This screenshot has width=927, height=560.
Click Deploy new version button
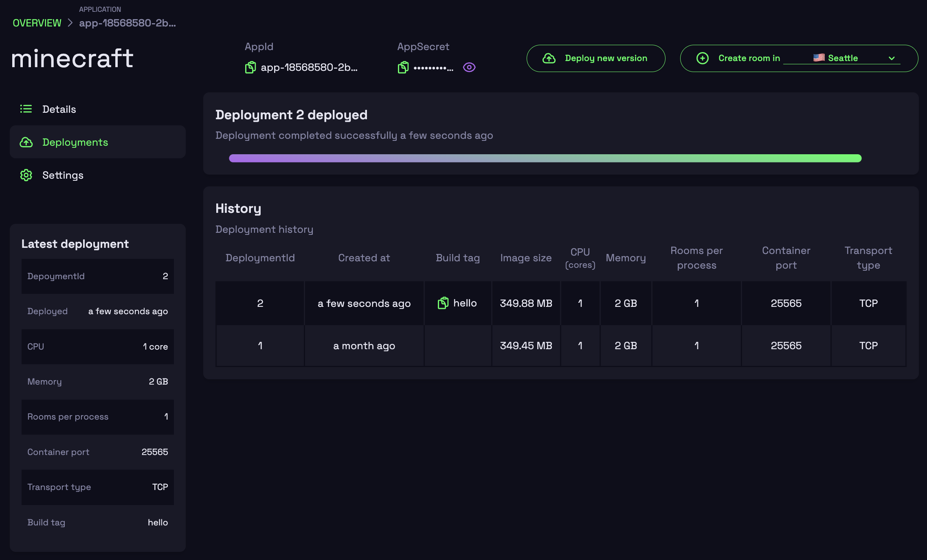(x=606, y=58)
